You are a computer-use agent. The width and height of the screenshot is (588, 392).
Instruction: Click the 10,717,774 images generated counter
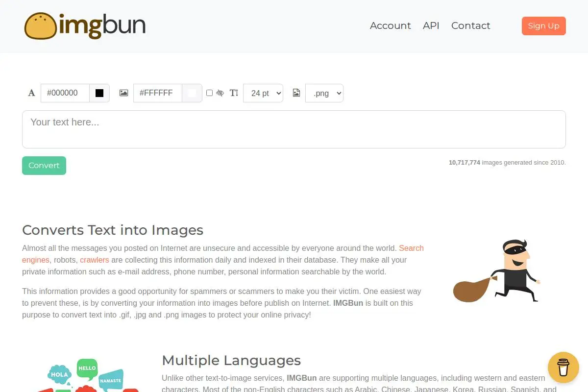(x=507, y=163)
